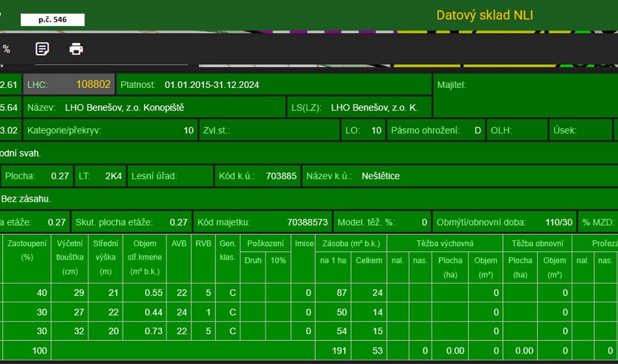Select the 'Těžba obnovní' group header
The height and width of the screenshot is (364, 618).
pos(538,243)
